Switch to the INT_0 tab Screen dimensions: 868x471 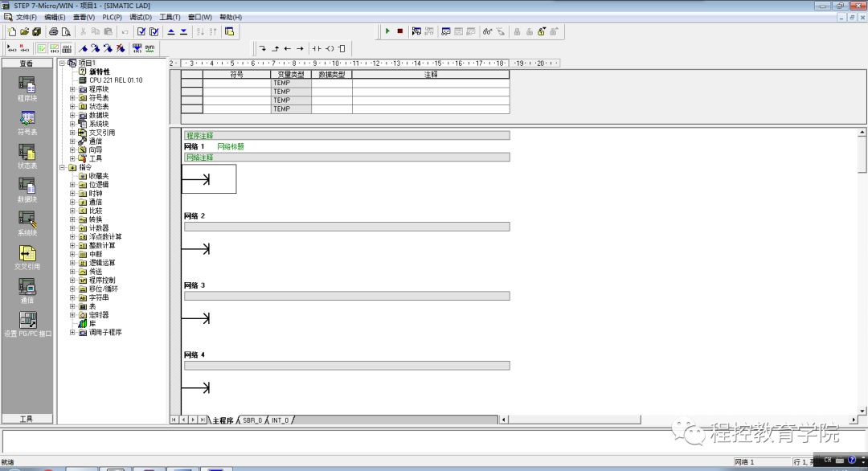(x=280, y=420)
